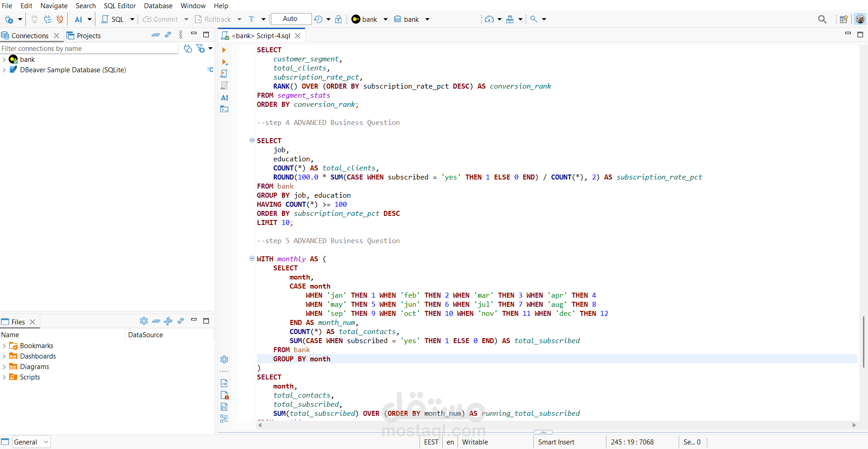Image resolution: width=868 pixels, height=449 pixels.
Task: Expand the SQL button dropdown arrow
Action: (x=132, y=20)
